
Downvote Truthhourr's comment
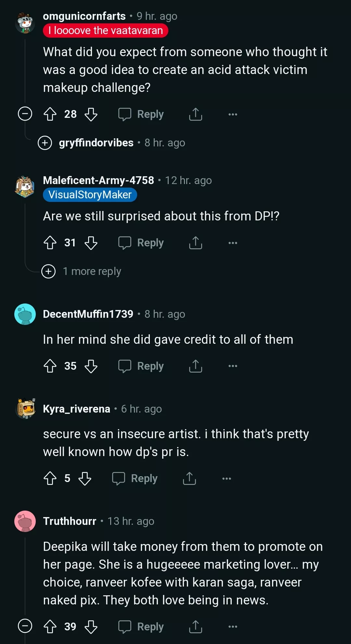tap(91, 626)
